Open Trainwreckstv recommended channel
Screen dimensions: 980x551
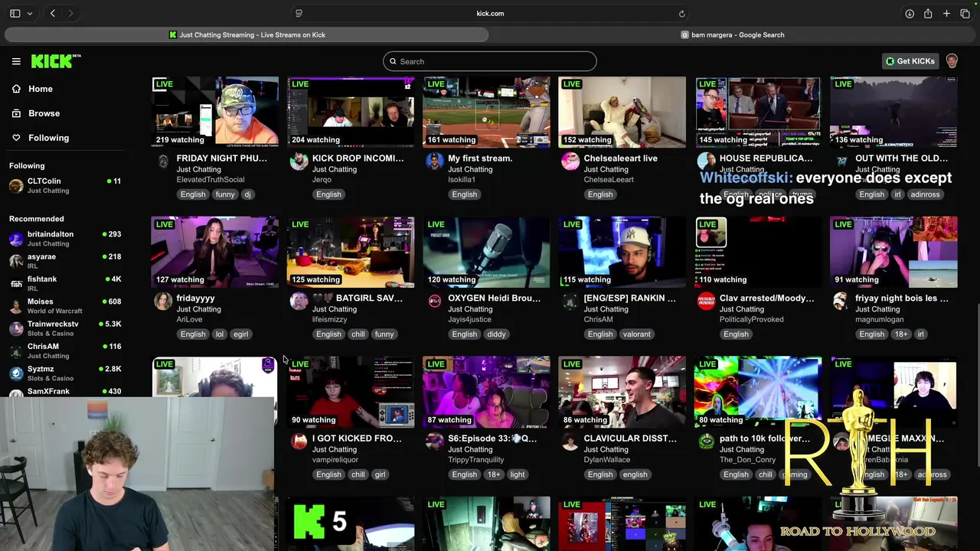[65, 328]
